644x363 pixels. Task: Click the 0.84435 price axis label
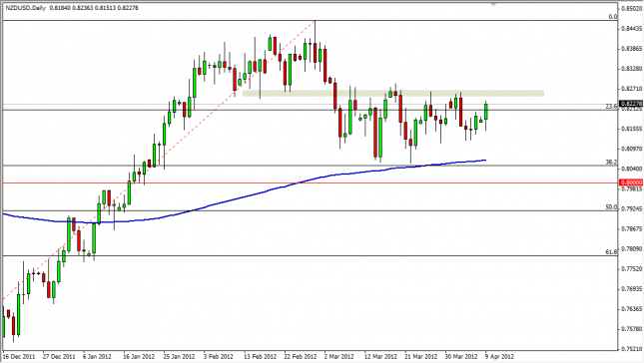632,29
